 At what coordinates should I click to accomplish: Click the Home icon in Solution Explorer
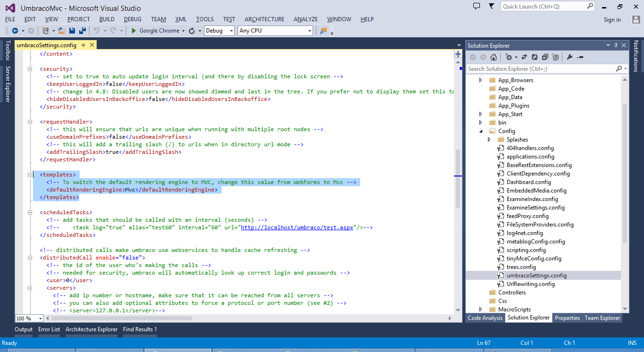click(494, 57)
